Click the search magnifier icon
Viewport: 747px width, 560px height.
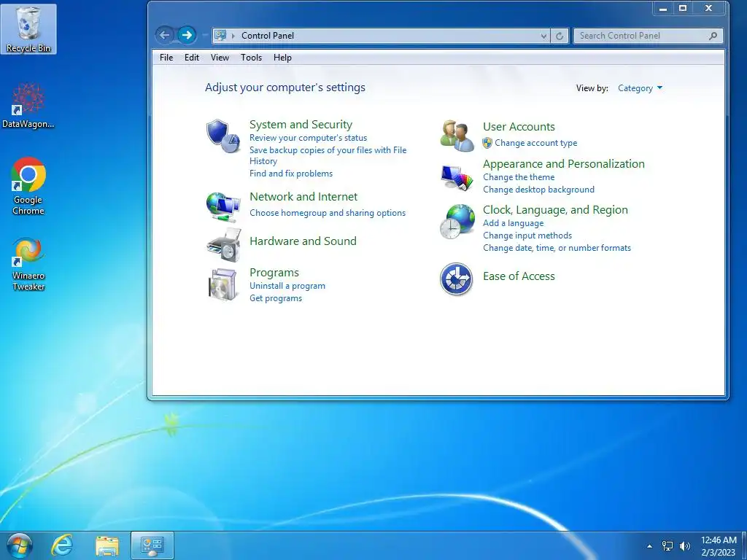coord(713,36)
